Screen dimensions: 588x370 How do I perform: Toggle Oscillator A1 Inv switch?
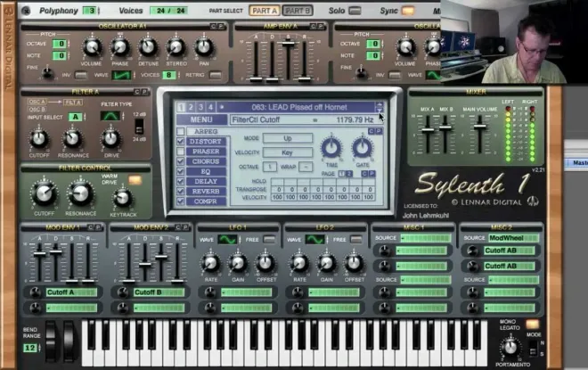tap(80, 75)
